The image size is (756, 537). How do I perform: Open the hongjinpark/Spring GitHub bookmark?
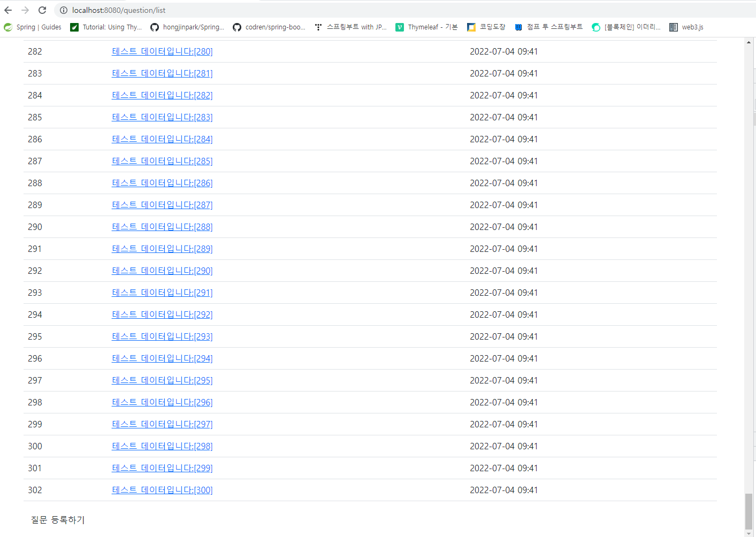[187, 27]
